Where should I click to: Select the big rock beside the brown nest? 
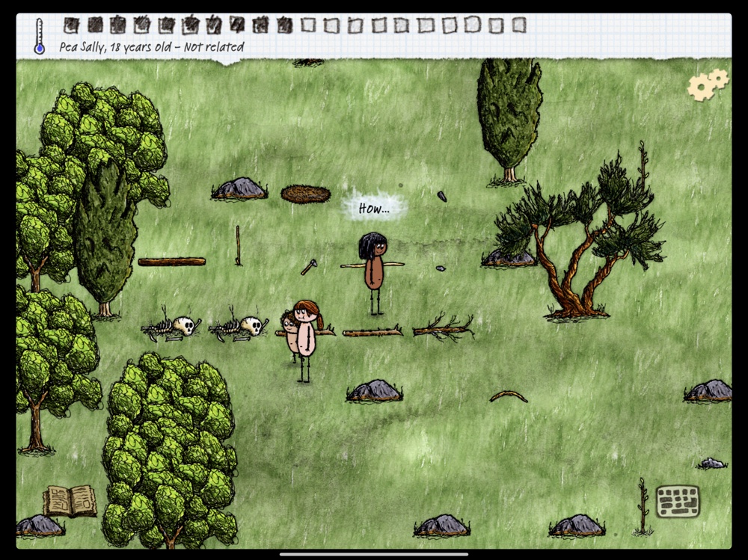(x=239, y=188)
